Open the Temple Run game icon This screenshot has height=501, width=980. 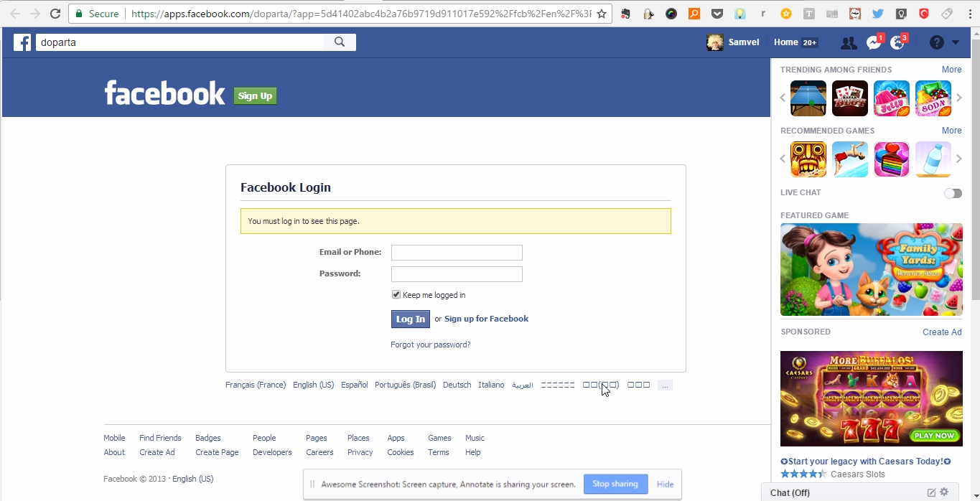point(808,159)
